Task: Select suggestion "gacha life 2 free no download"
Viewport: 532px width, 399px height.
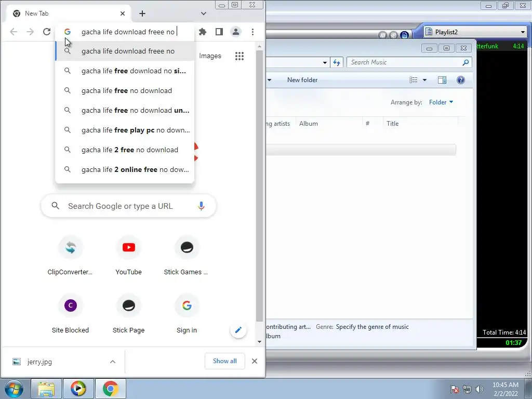Action: [125, 150]
